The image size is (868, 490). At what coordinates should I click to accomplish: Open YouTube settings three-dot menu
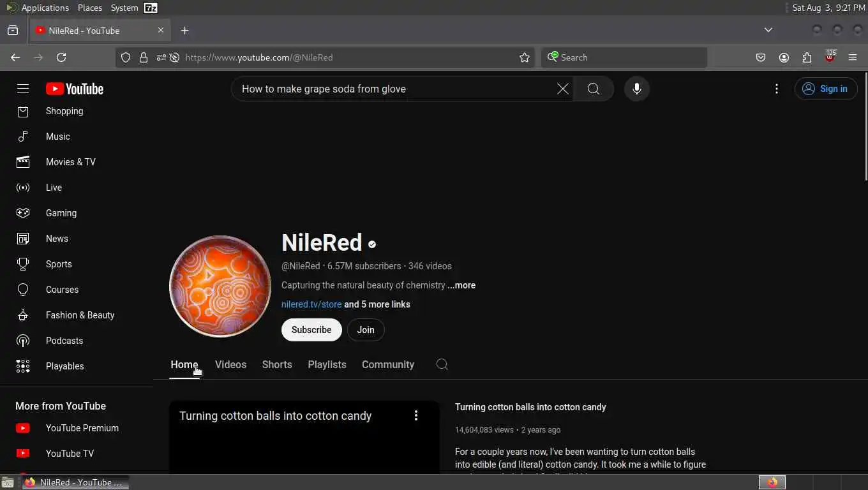coord(777,89)
